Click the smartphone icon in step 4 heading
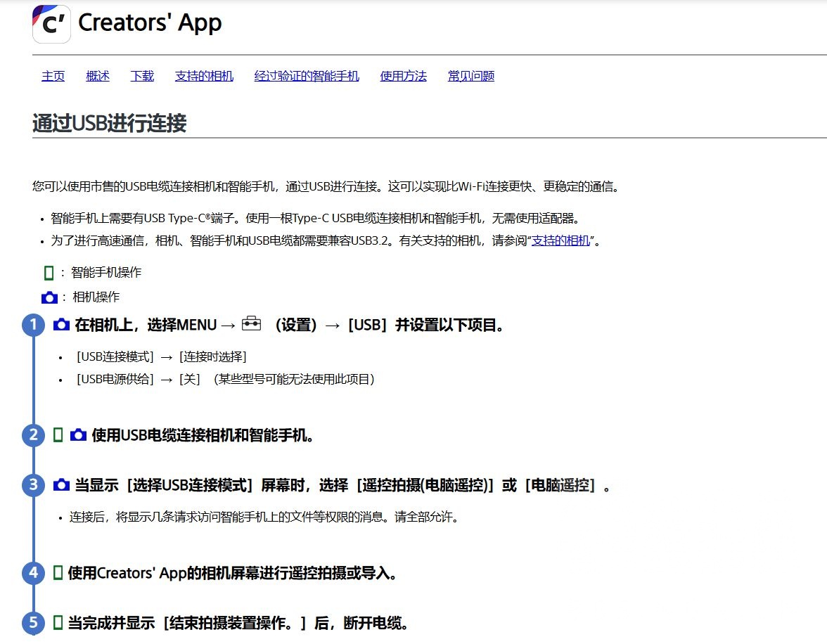The width and height of the screenshot is (827, 644). coord(58,573)
